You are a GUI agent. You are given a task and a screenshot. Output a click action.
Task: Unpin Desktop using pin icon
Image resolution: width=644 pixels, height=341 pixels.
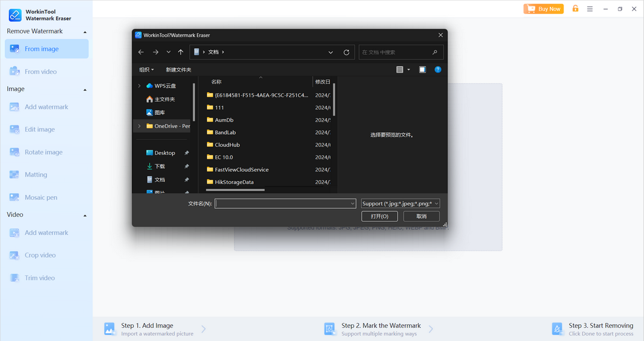187,153
